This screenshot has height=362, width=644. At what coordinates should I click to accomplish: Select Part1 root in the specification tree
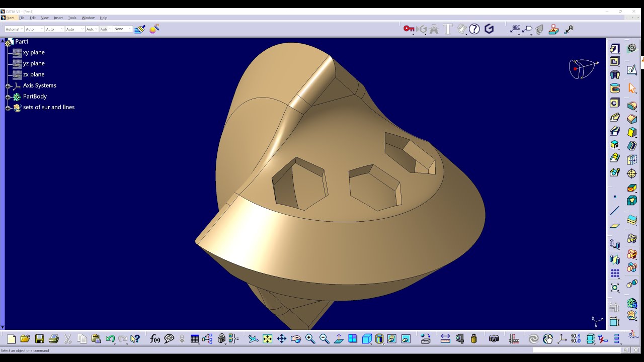coord(22,42)
